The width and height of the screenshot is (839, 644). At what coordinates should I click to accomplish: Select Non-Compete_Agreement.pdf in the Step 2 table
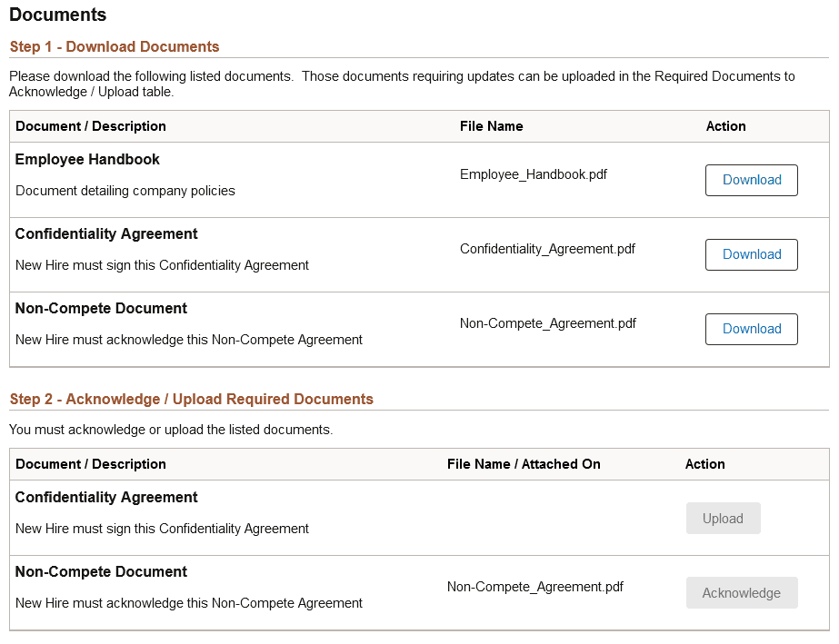(x=534, y=587)
